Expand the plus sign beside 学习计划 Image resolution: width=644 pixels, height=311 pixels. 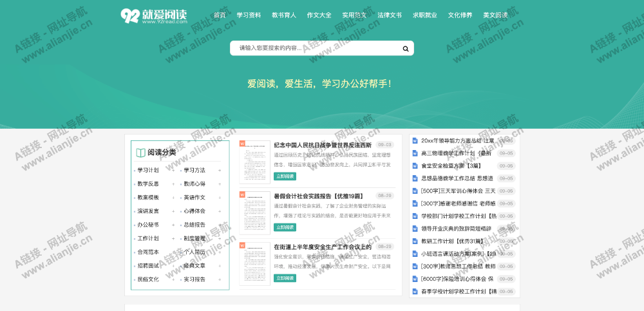click(173, 170)
